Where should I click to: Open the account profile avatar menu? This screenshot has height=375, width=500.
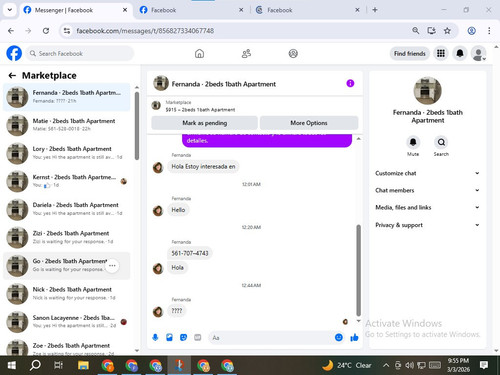[478, 54]
